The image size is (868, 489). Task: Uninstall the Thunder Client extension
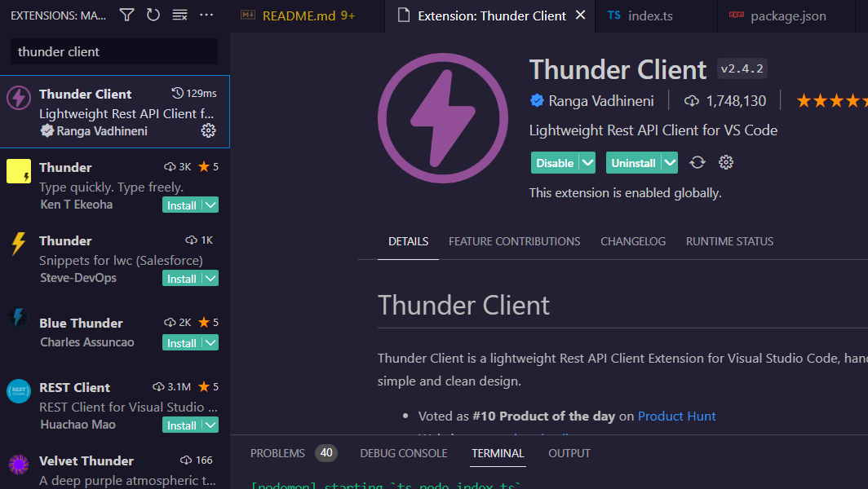[633, 163]
